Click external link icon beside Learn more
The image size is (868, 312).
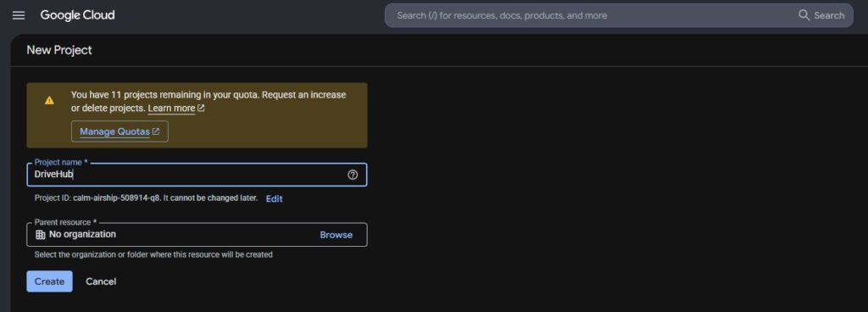[201, 109]
